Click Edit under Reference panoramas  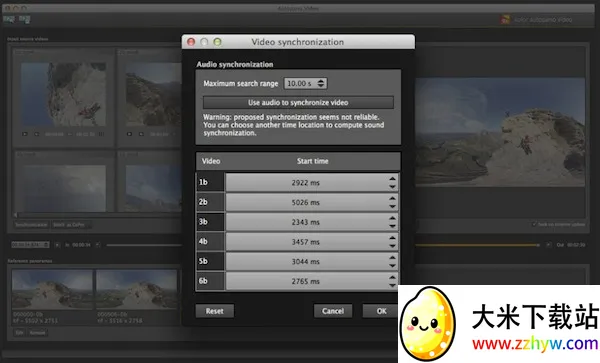[19, 333]
